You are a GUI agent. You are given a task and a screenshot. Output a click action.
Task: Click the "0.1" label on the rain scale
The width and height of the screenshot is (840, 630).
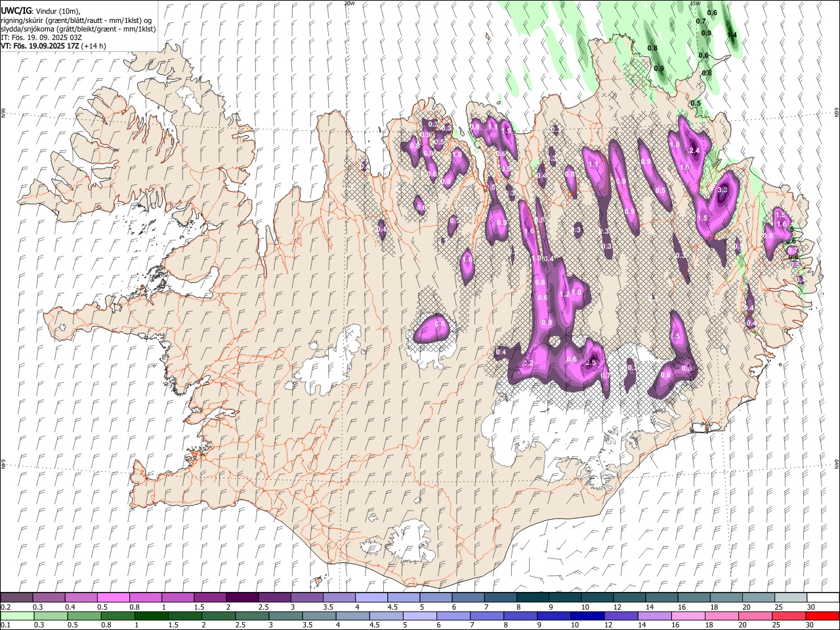pos(5,626)
